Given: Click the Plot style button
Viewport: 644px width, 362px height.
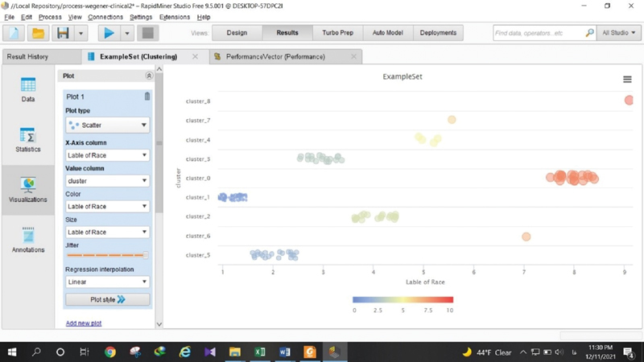Looking at the screenshot, I should coord(107,299).
